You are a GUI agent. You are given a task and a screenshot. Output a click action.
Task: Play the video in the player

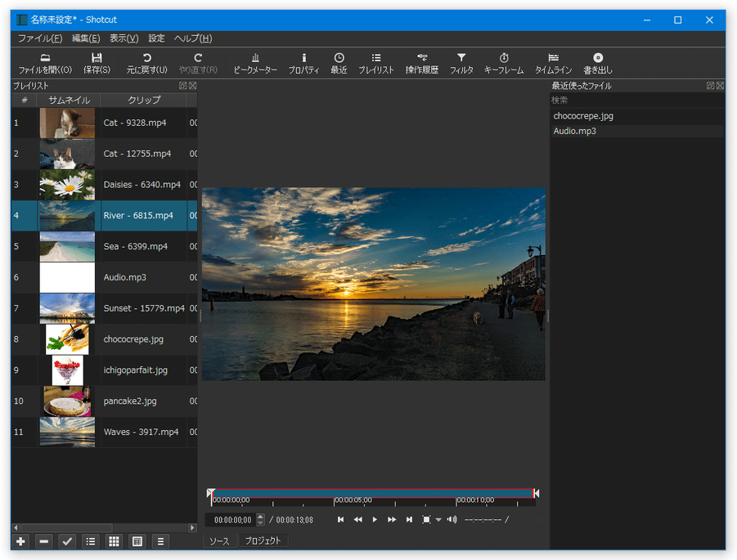coord(375,520)
